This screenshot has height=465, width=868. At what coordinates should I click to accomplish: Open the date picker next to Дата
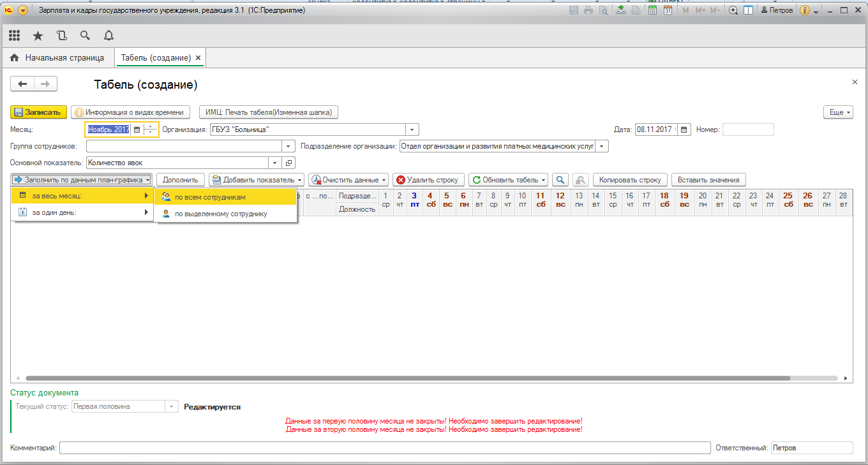[684, 129]
